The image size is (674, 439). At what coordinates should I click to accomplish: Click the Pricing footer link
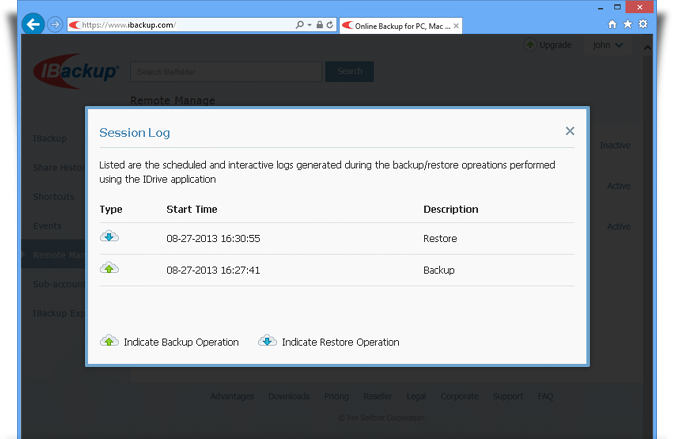(x=336, y=396)
